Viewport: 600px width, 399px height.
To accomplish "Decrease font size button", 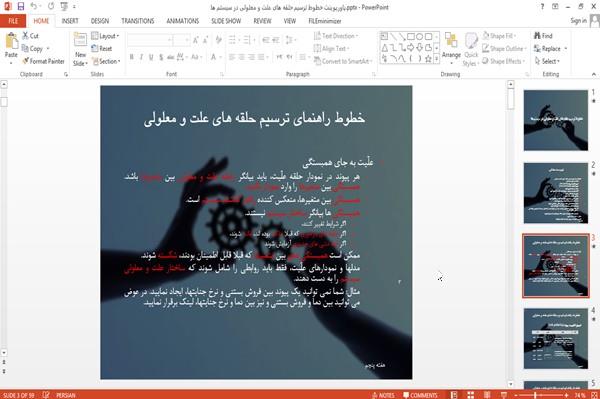I will click(x=206, y=40).
